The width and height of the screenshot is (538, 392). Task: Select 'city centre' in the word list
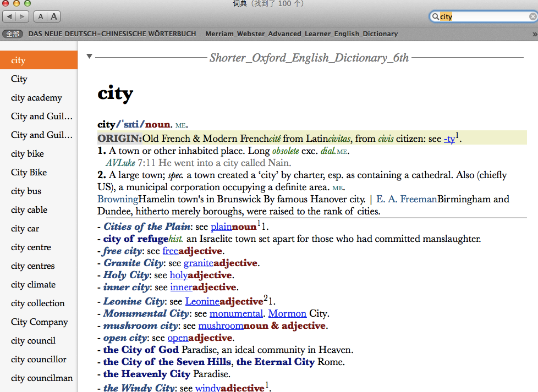tap(39, 247)
